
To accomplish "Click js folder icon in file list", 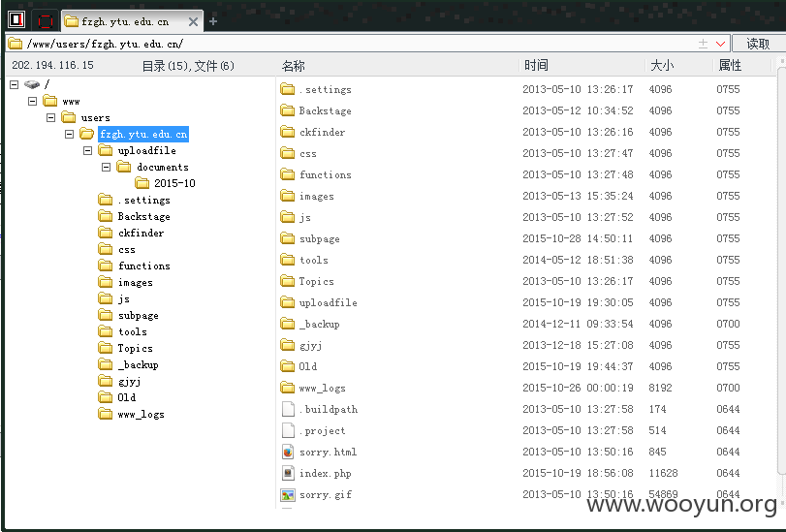I will (287, 217).
